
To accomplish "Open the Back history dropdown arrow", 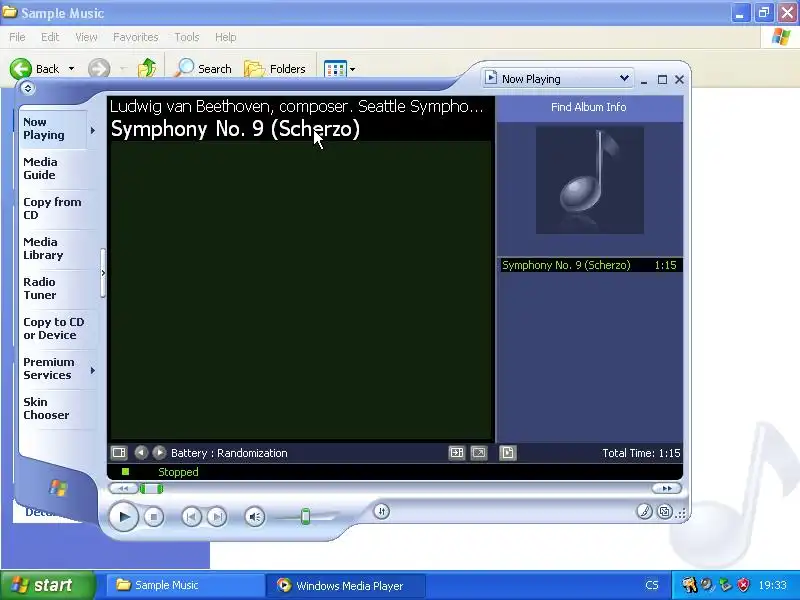I will point(71,68).
